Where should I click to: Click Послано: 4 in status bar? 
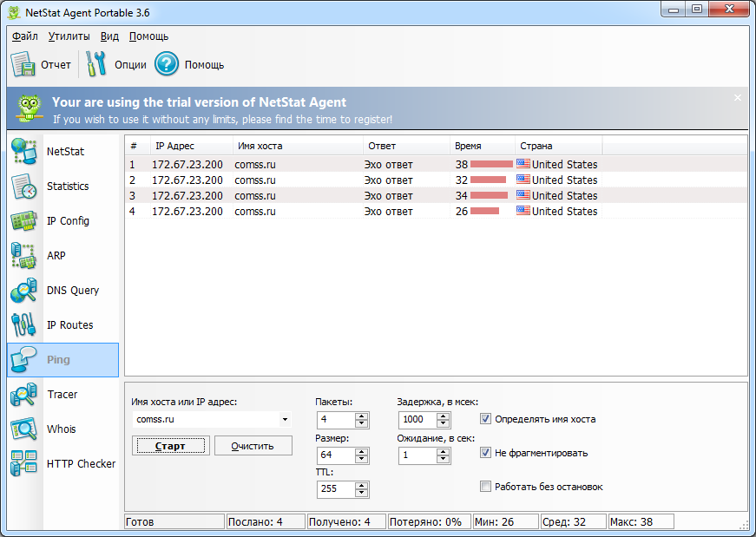coord(266,521)
